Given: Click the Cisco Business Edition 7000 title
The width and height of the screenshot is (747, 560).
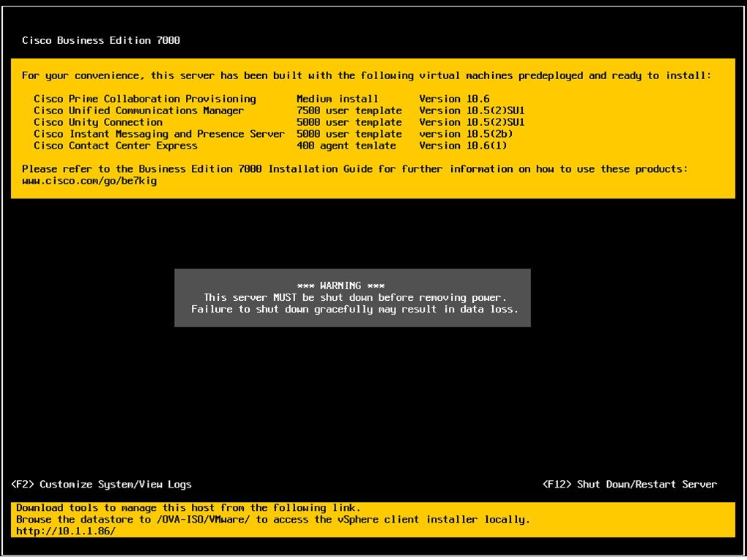Looking at the screenshot, I should [x=101, y=40].
